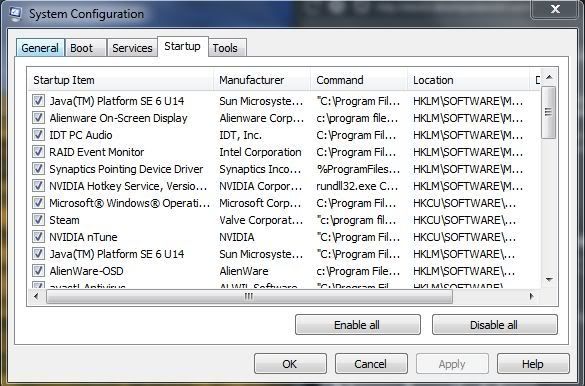Click the horizontal scrollbar right arrow

coord(532,296)
